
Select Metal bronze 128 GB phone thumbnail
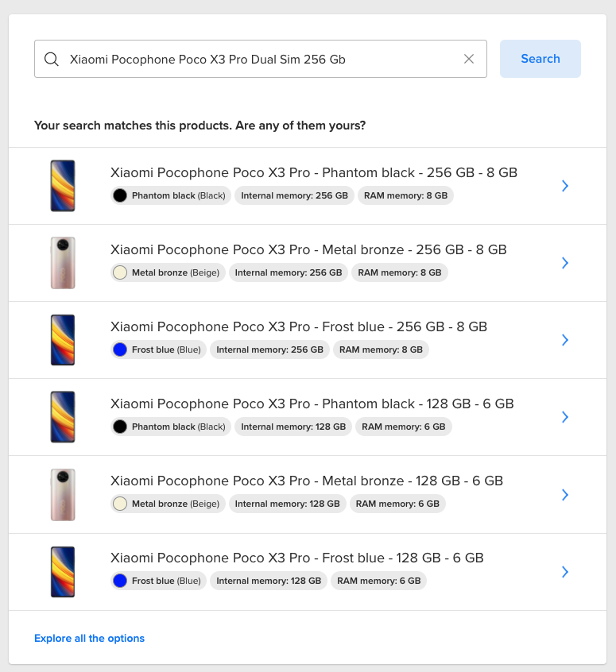(63, 495)
